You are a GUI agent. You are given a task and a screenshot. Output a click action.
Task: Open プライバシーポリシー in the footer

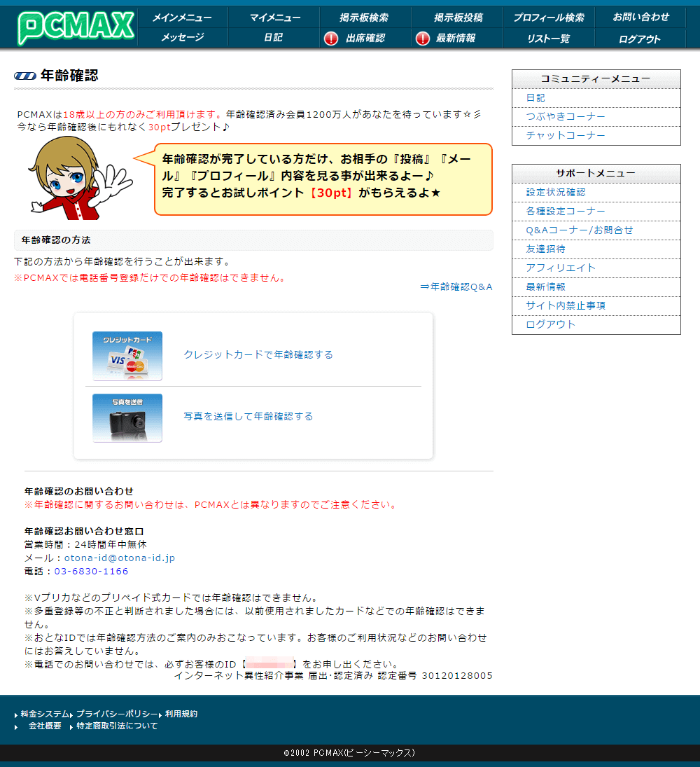(117, 714)
